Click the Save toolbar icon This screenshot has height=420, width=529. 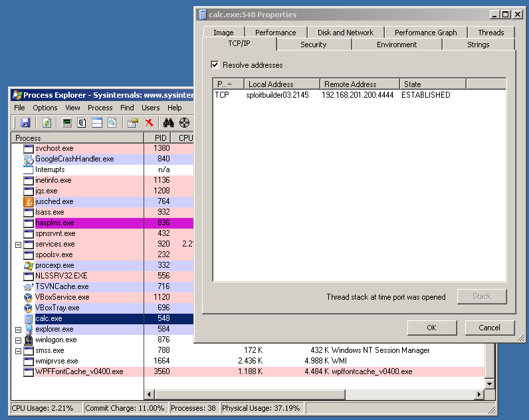tap(25, 123)
